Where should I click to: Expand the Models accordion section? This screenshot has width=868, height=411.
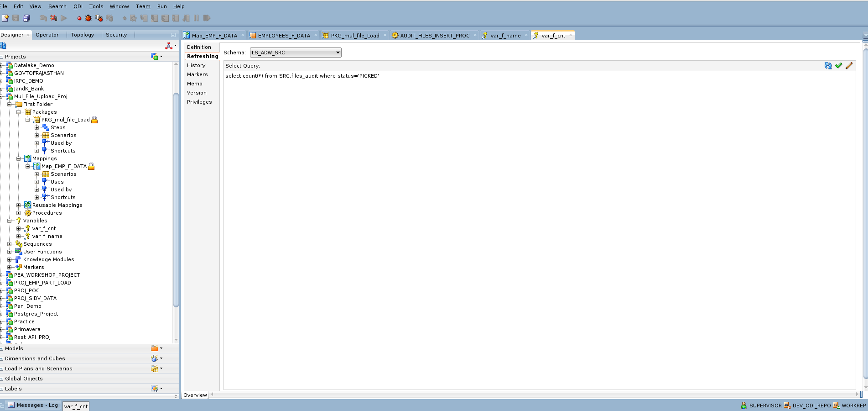click(2, 348)
